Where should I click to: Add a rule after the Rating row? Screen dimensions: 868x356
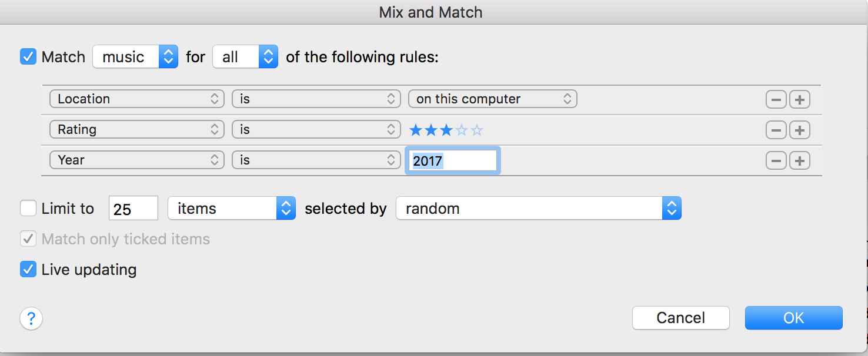799,130
